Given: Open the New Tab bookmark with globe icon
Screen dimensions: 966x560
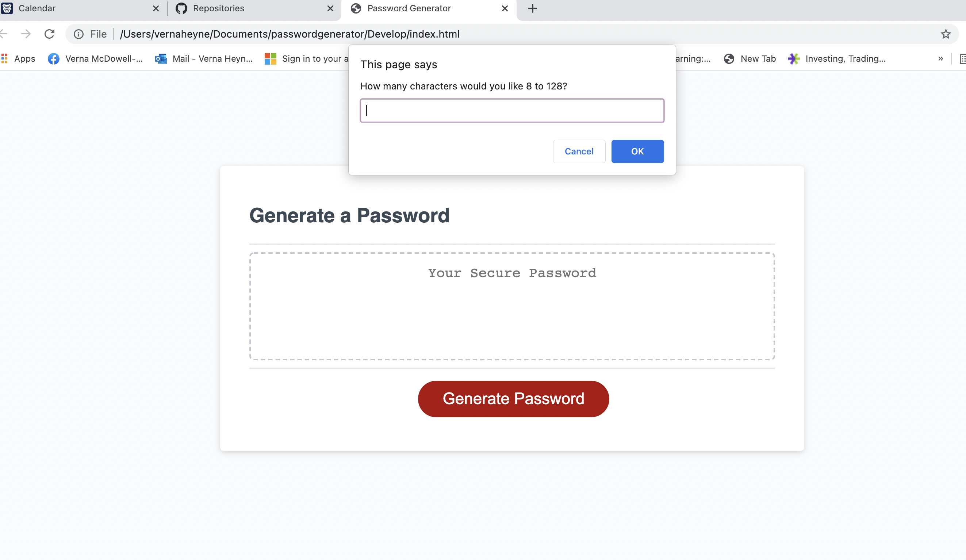Looking at the screenshot, I should point(749,59).
